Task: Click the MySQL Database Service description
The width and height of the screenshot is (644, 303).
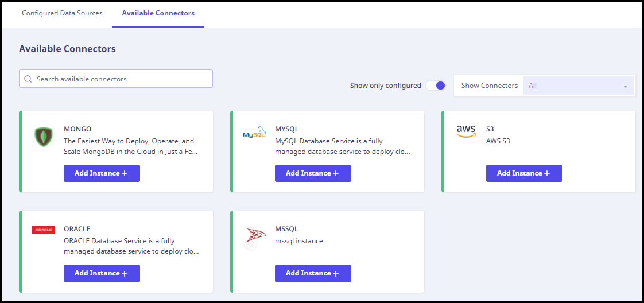Action: pos(342,146)
